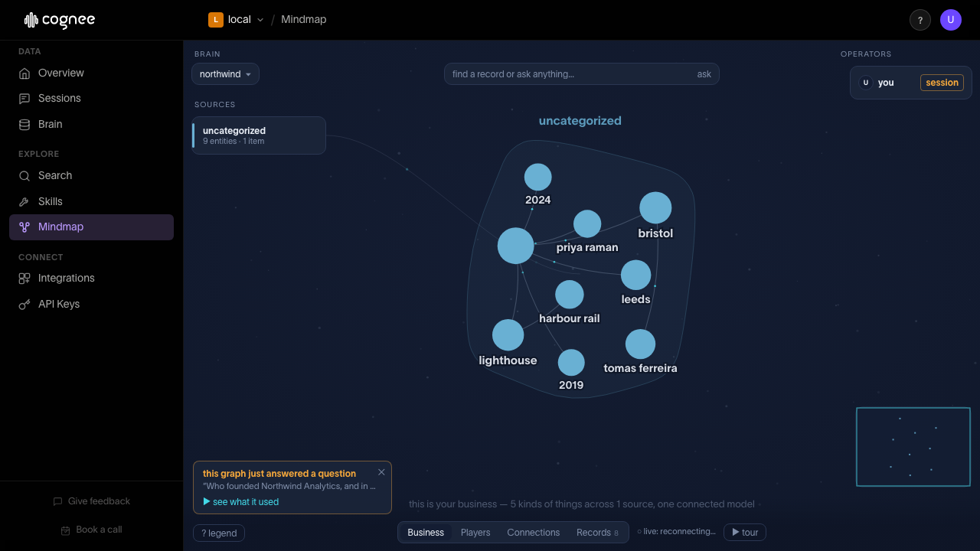
Task: Expand the local workspace dropdown
Action: (x=260, y=20)
